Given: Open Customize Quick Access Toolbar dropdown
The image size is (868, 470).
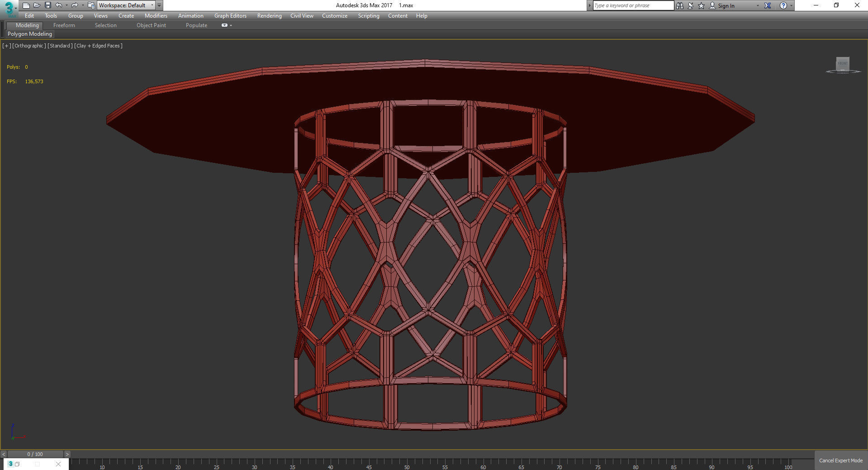Looking at the screenshot, I should pyautogui.click(x=159, y=5).
